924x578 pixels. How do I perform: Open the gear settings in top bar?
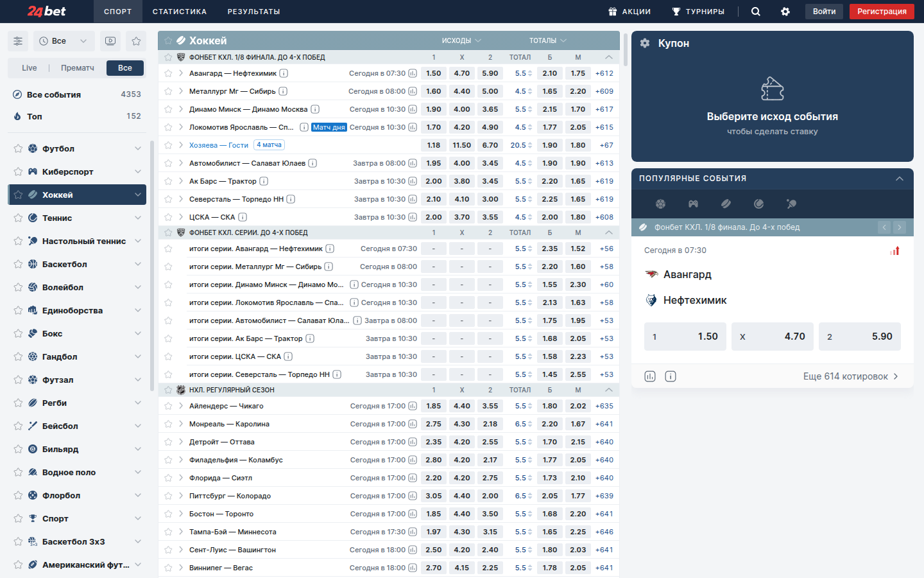(785, 12)
